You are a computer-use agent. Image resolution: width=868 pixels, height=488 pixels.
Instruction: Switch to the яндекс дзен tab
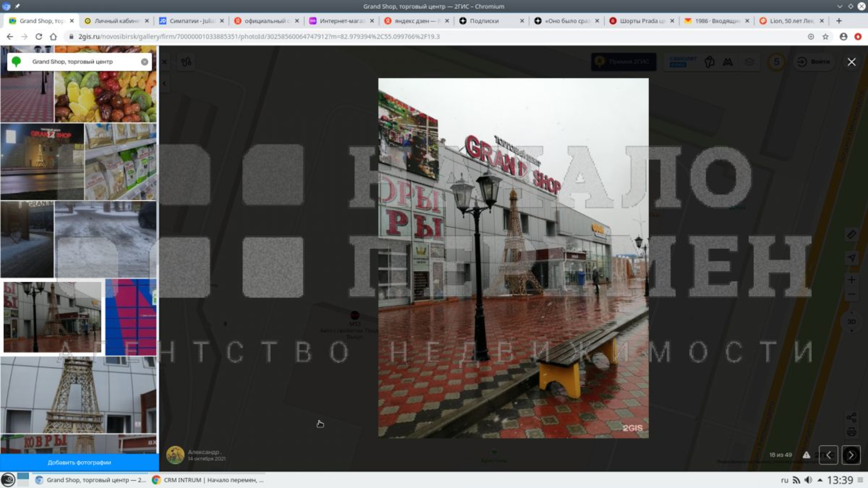(416, 21)
